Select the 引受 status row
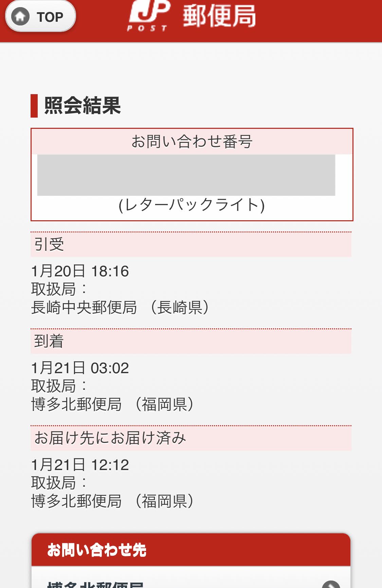 point(191,244)
